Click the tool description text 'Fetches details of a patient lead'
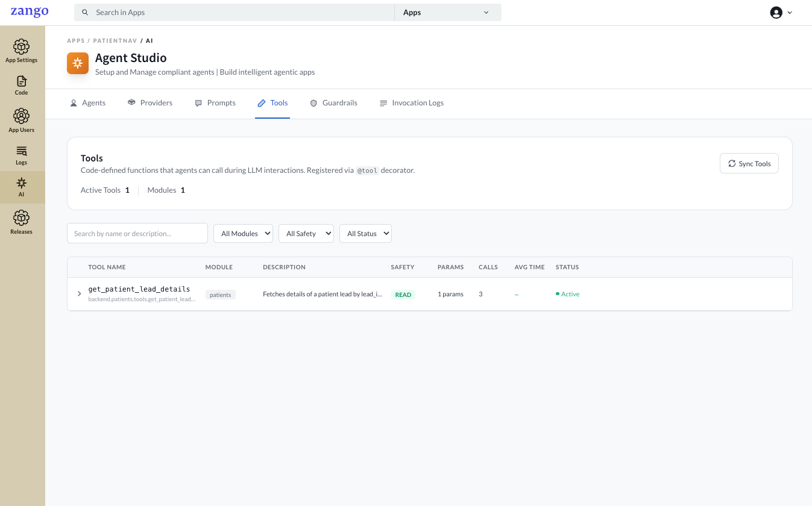This screenshot has width=812, height=506. 323,294
